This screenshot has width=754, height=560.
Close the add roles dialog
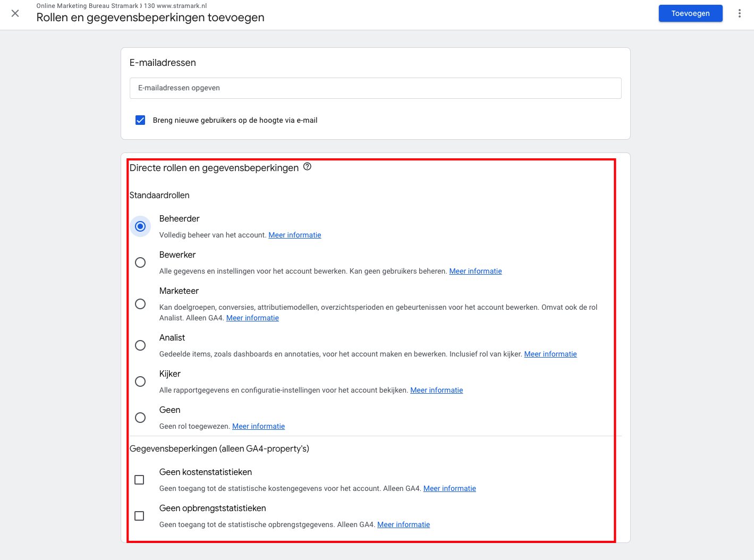(x=15, y=13)
